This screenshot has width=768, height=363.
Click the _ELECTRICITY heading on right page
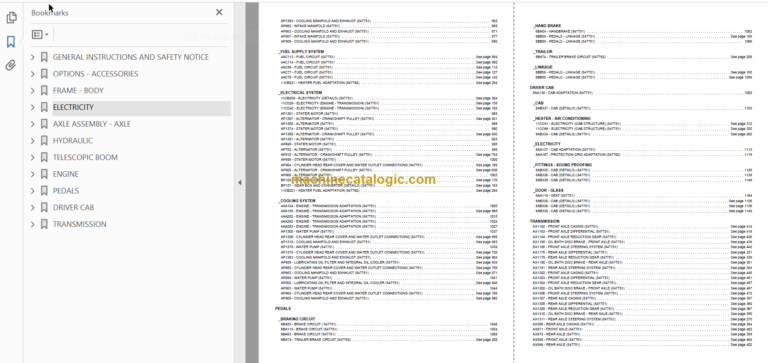point(547,144)
